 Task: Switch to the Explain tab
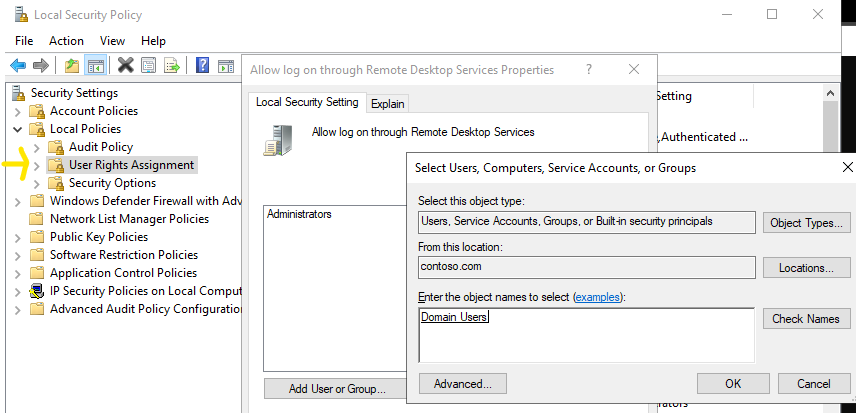point(388,104)
